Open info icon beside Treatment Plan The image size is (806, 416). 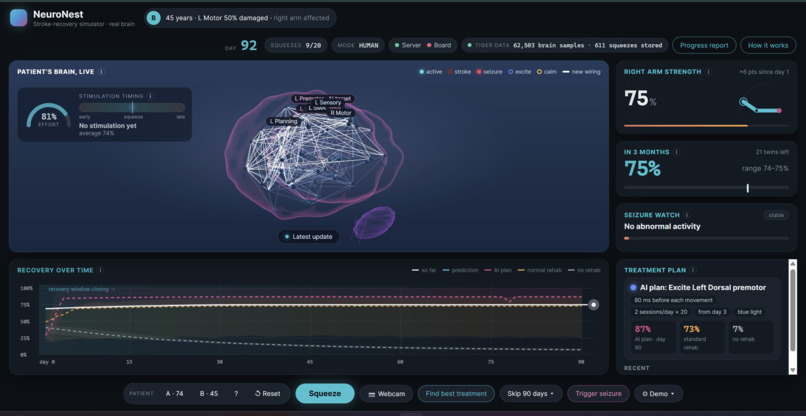693,270
